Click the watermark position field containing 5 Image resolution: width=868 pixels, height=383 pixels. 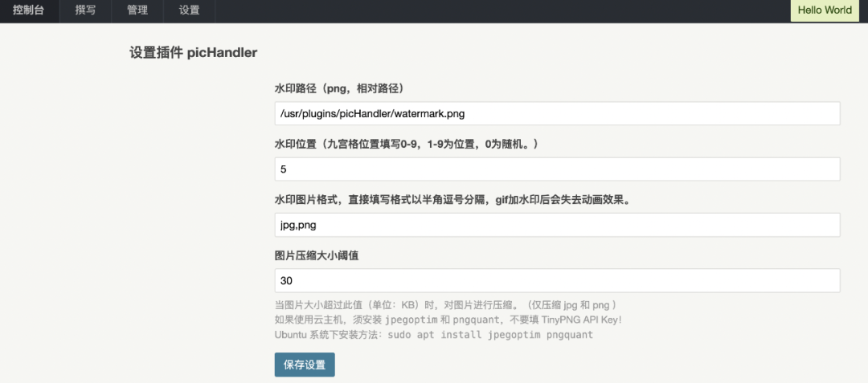558,169
